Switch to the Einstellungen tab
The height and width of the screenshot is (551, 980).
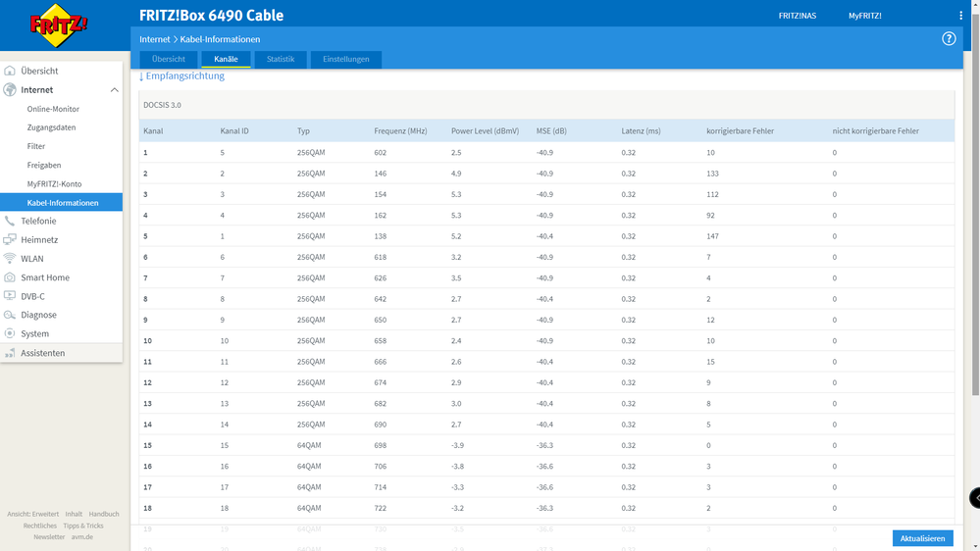point(346,59)
